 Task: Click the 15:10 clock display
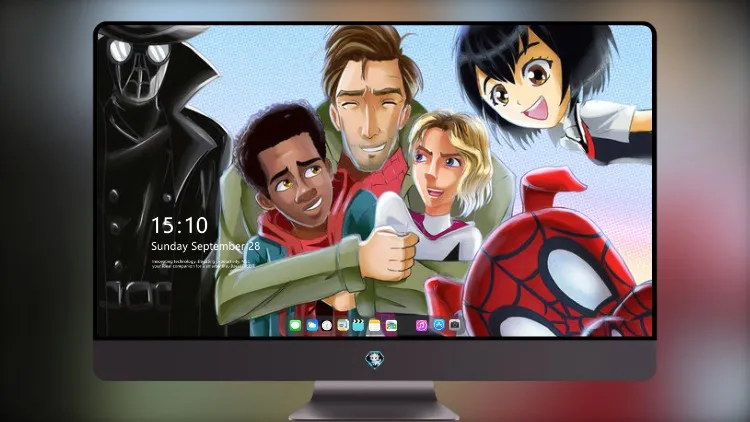click(179, 225)
